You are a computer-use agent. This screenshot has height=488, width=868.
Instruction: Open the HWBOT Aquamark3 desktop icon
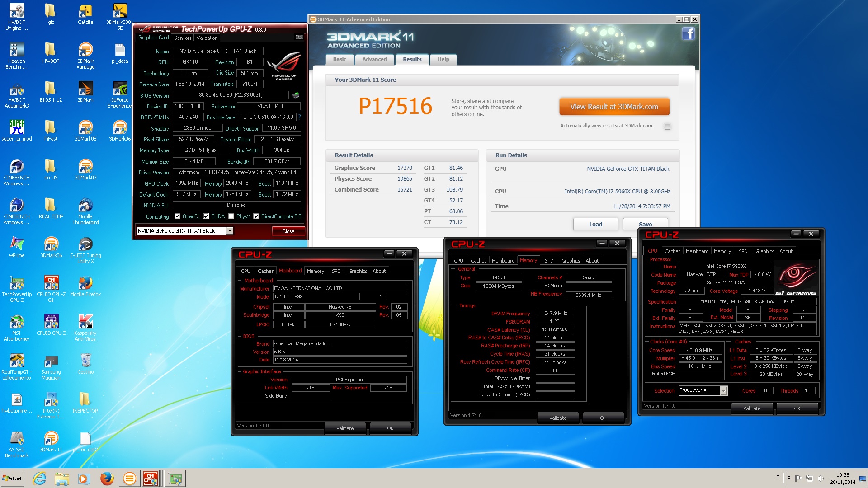[x=17, y=94]
